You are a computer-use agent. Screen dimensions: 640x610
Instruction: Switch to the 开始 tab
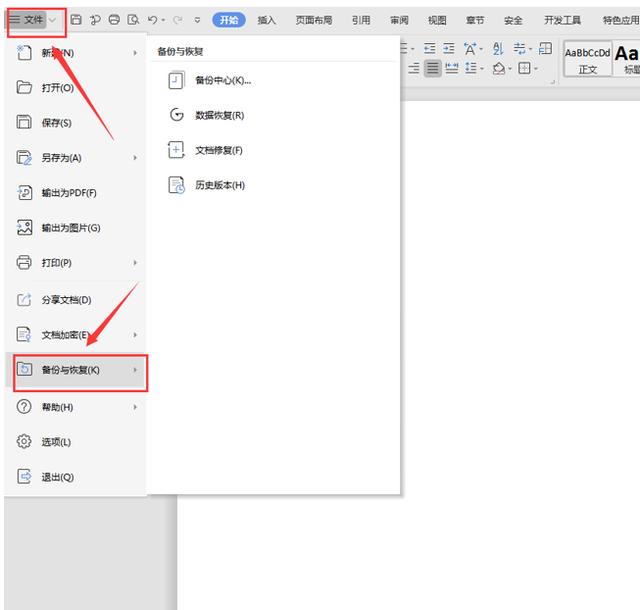click(229, 20)
